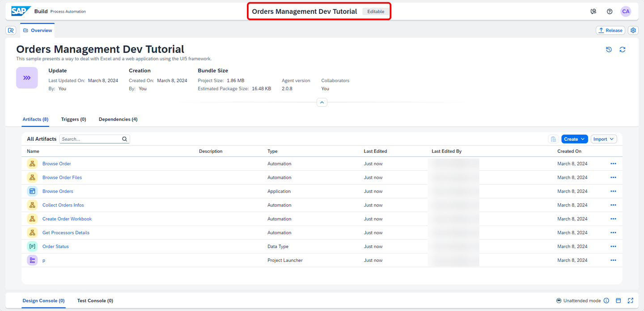The height and width of the screenshot is (311, 644).
Task: Open the feedback chat icon in header
Action: click(593, 12)
